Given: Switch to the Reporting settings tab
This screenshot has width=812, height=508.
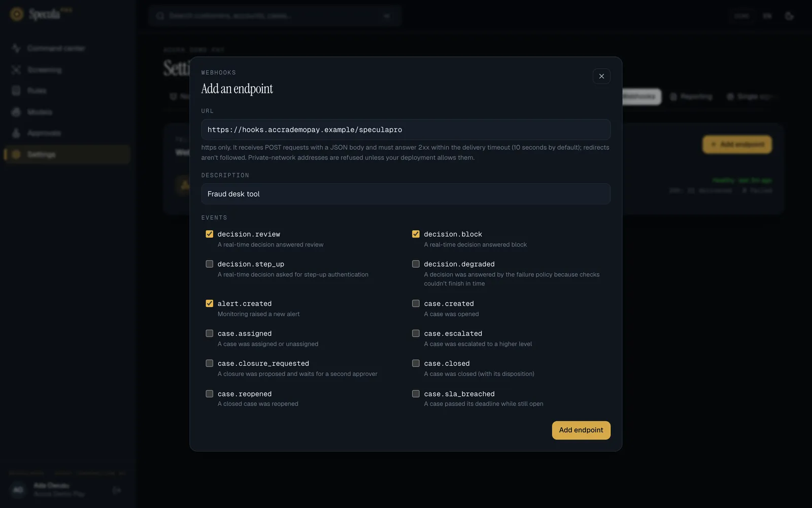Looking at the screenshot, I should pos(691,97).
